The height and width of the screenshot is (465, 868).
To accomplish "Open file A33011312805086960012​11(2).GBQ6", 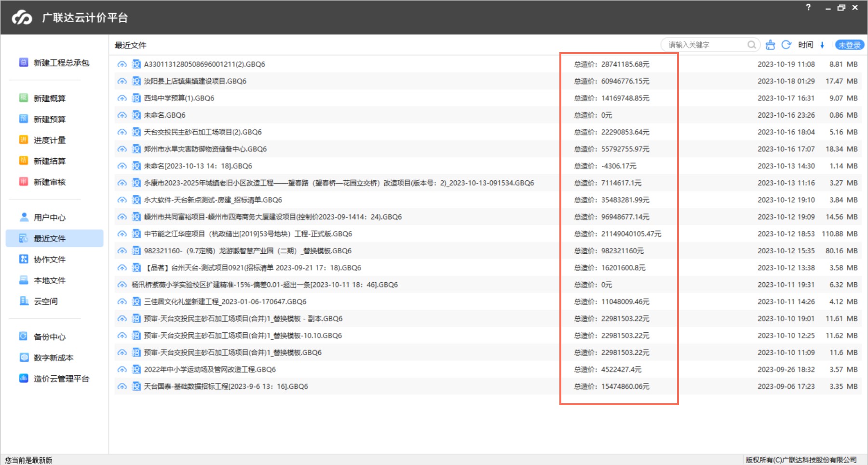I will pyautogui.click(x=204, y=64).
